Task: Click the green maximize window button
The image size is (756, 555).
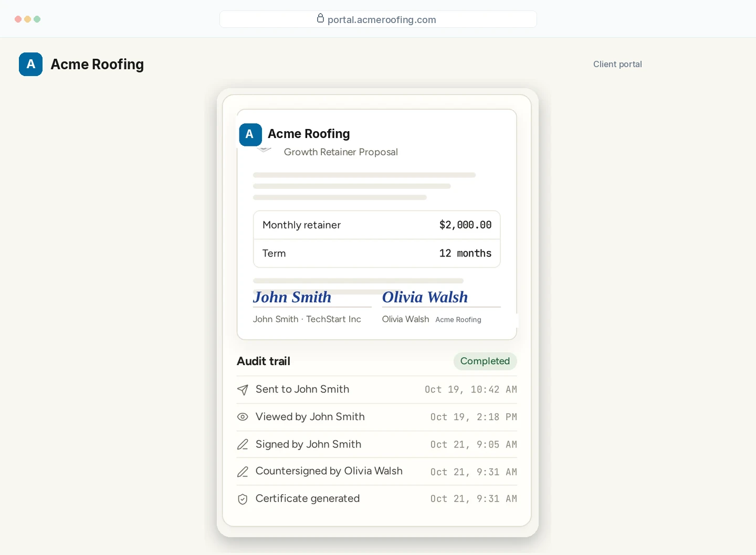Action: click(37, 19)
